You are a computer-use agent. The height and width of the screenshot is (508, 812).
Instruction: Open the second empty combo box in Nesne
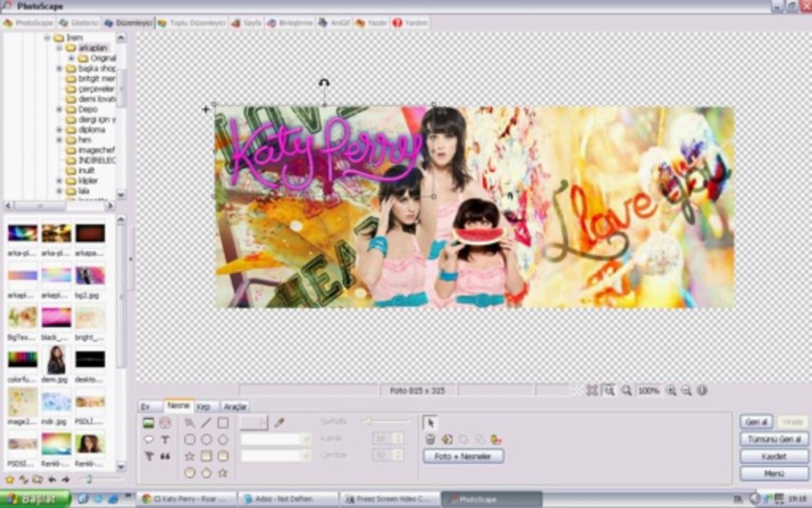click(x=276, y=456)
